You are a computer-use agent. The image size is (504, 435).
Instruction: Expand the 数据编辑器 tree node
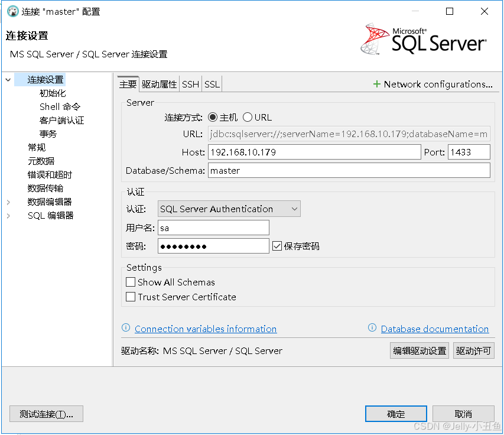coord(8,202)
